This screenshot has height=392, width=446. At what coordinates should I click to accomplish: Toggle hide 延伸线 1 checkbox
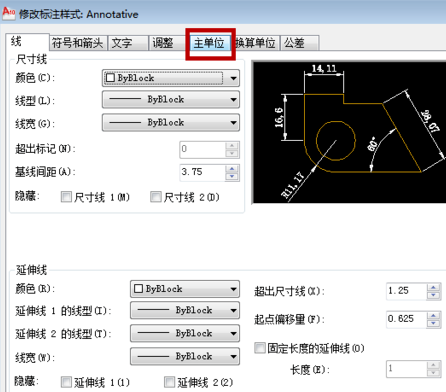[66, 382]
